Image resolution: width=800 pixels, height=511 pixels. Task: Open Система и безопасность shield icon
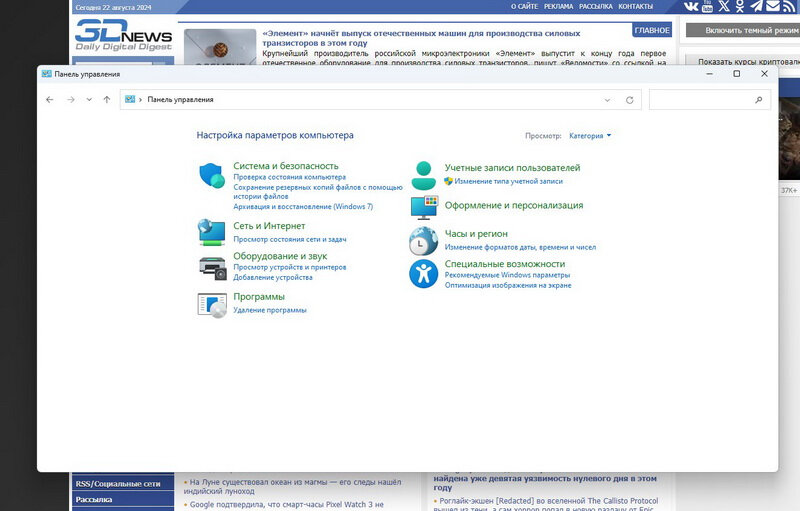pyautogui.click(x=212, y=175)
